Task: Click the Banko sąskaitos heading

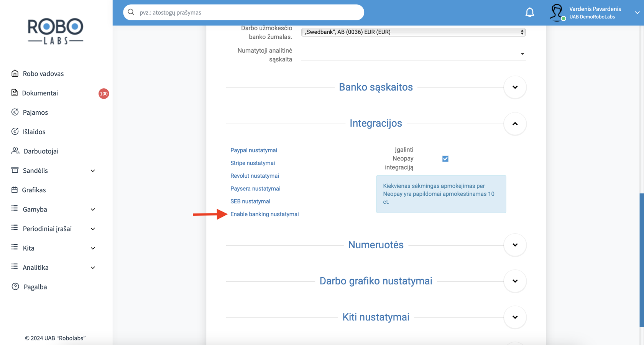Action: click(x=376, y=87)
